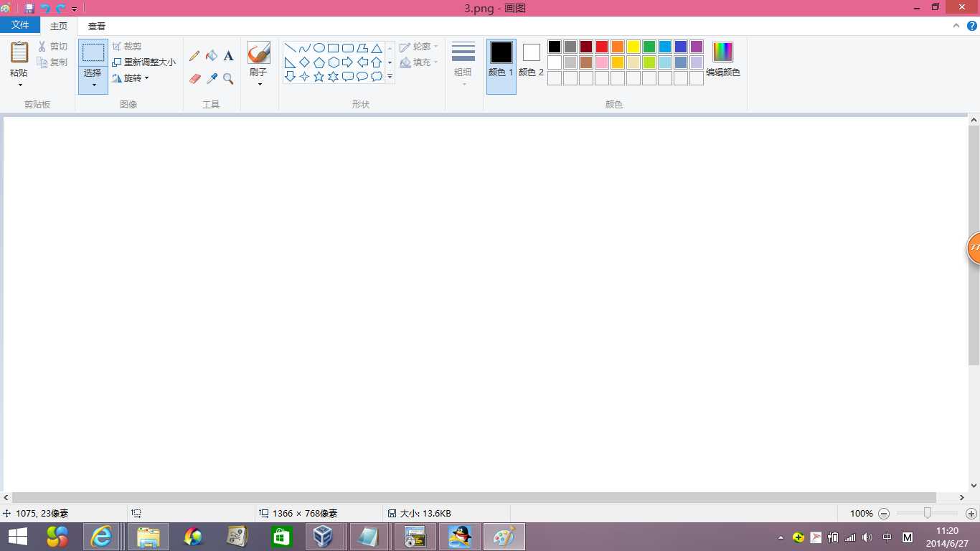
Task: Choose the Six-point star shape
Action: point(333,76)
